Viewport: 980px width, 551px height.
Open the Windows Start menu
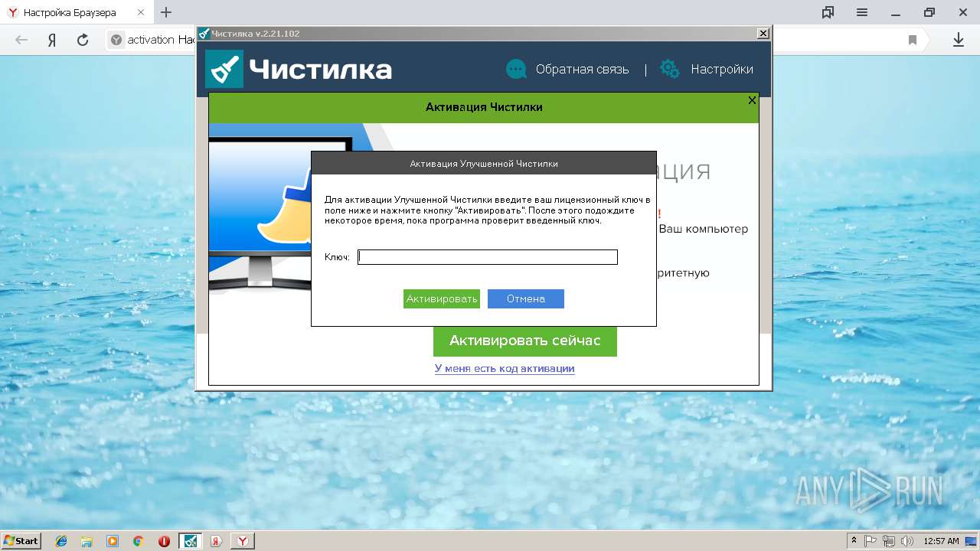[x=21, y=541]
